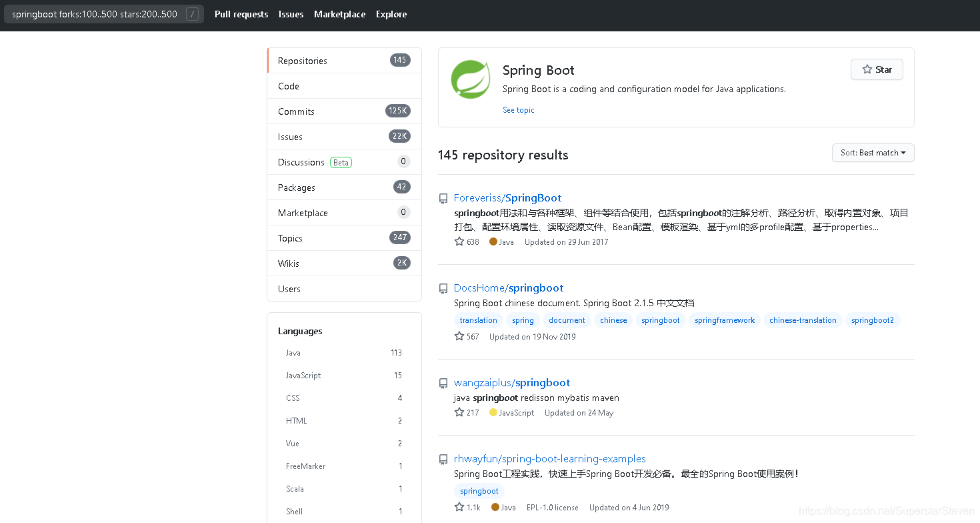Select Marketplace filter in search sidebar
Screen dimensions: 980x523
coord(344,213)
